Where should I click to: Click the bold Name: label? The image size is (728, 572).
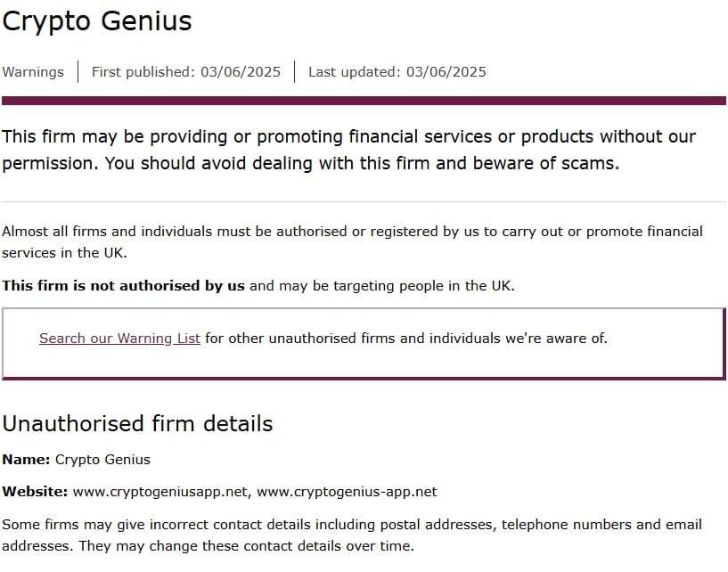26,460
